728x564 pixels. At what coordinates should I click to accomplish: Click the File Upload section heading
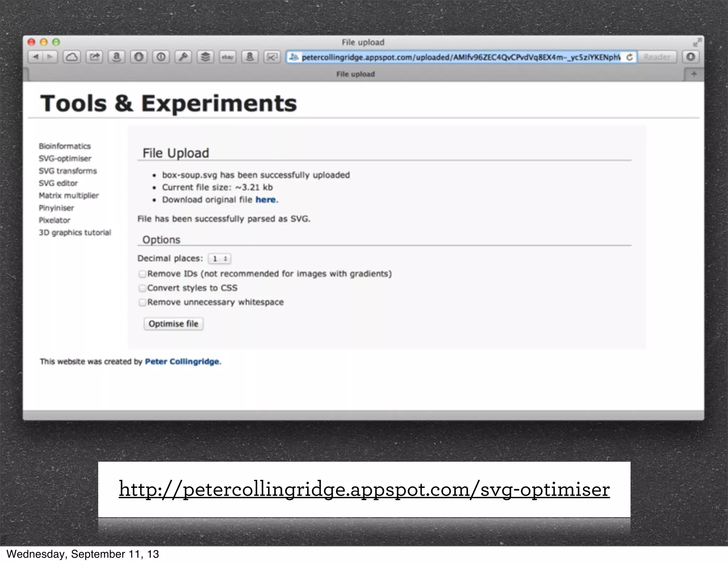[176, 153]
